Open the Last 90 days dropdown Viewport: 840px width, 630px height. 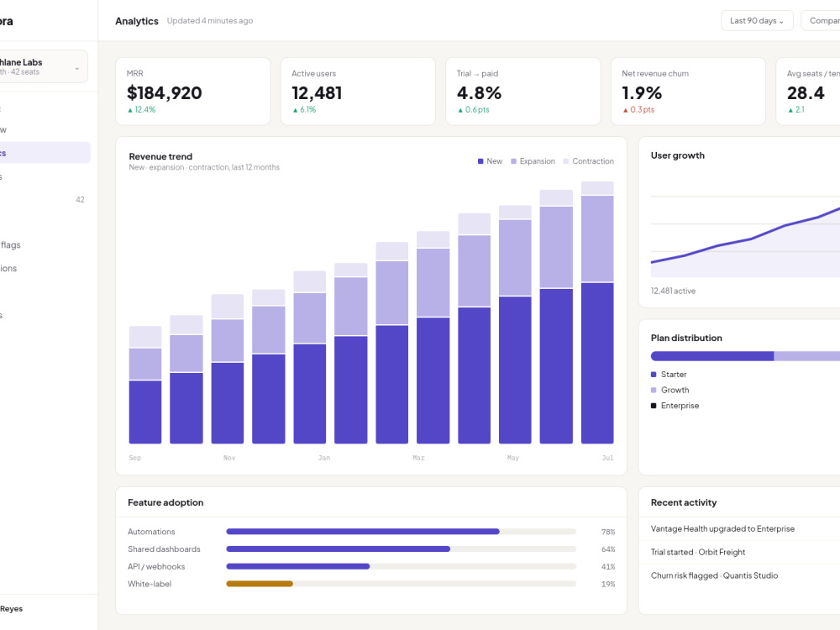coord(757,21)
